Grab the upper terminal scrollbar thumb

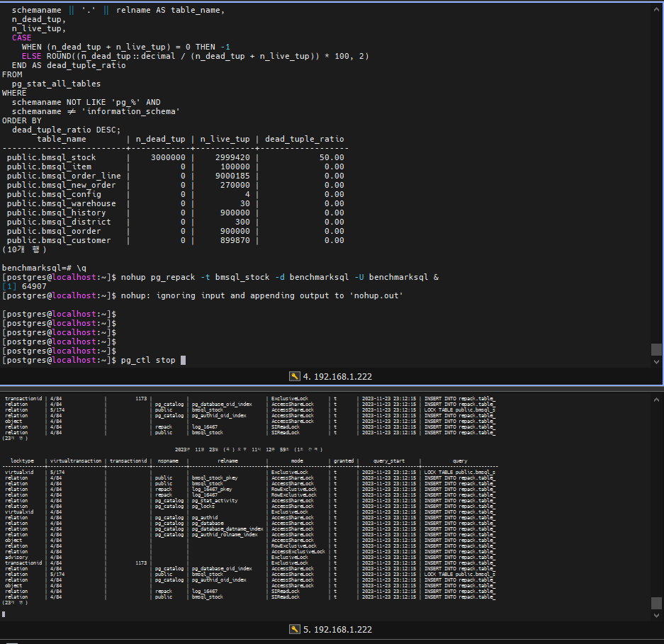656,349
